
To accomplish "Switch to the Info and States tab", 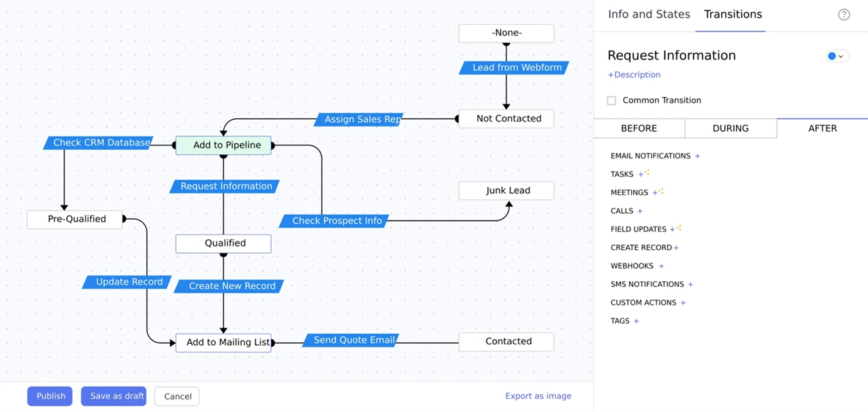I will [x=649, y=14].
